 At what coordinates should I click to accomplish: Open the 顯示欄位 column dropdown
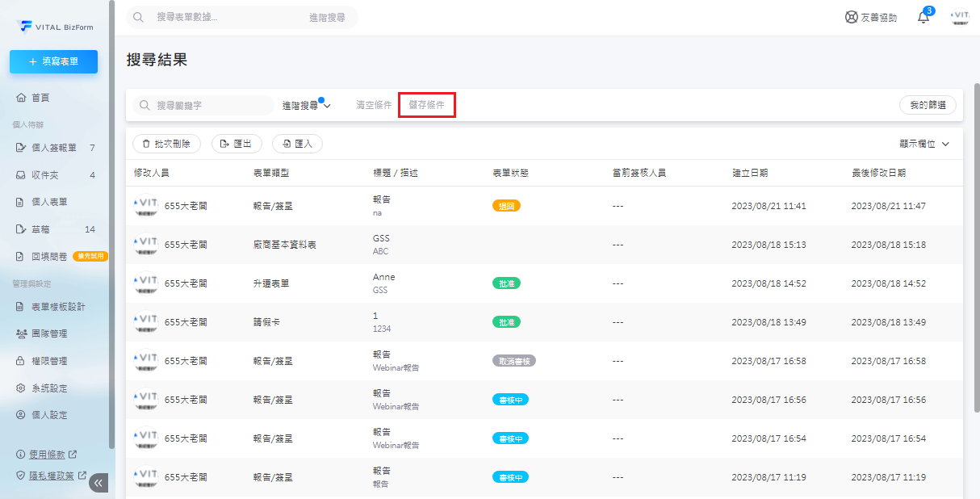924,144
